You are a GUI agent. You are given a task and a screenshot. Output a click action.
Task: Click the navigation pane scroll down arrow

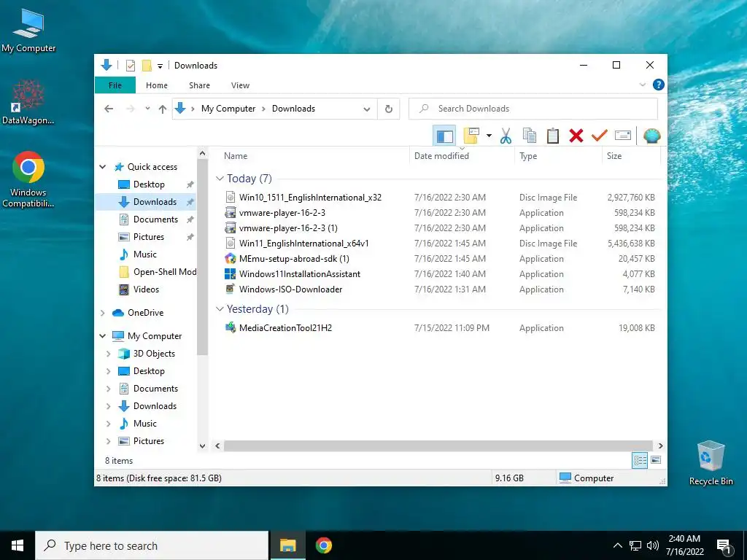pyautogui.click(x=203, y=446)
